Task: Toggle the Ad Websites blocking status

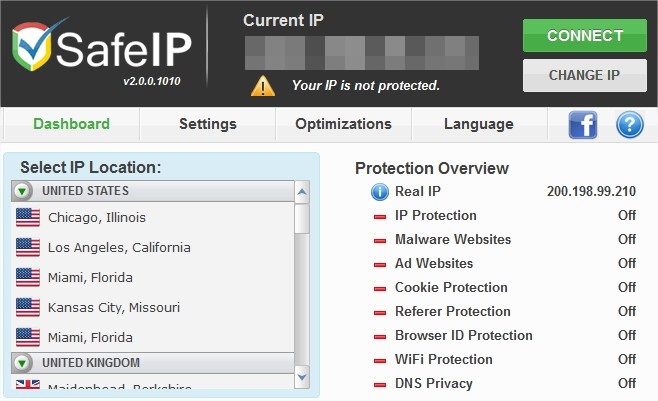Action: click(x=626, y=264)
